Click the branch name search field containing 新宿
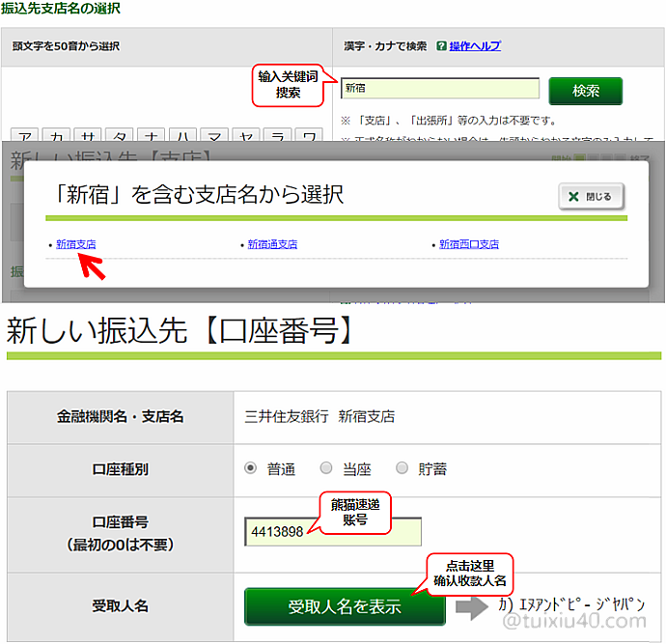The height and width of the screenshot is (644, 666). point(440,89)
